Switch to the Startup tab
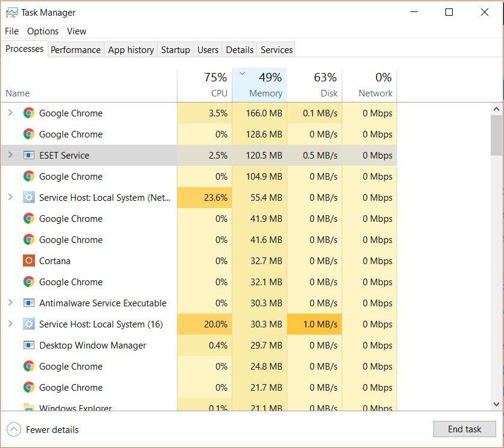Image resolution: width=504 pixels, height=448 pixels. (x=176, y=50)
